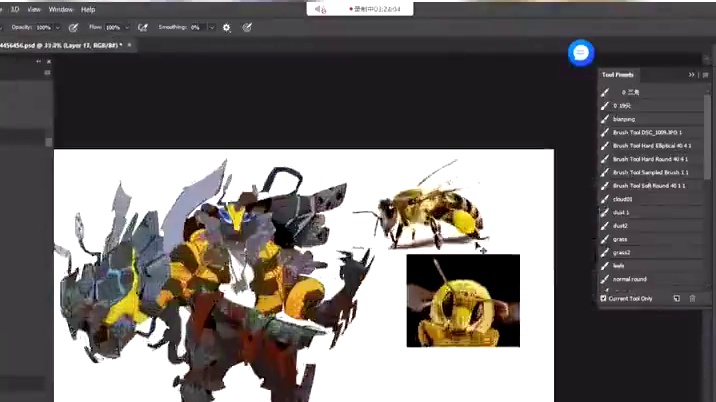The width and height of the screenshot is (716, 402).
Task: Click the Opacity value field
Action: [x=44, y=28]
